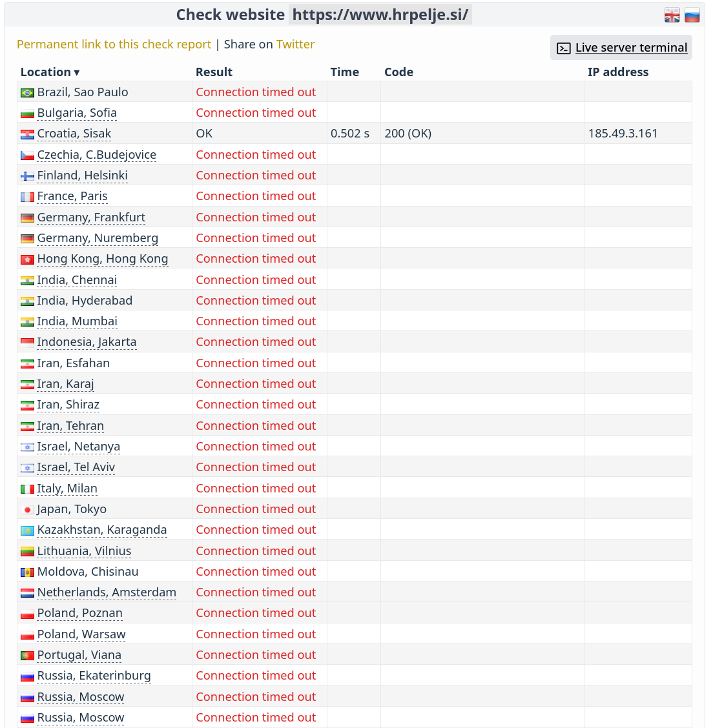The height and width of the screenshot is (728, 713).
Task: Sort by the Time column header
Action: pos(345,72)
